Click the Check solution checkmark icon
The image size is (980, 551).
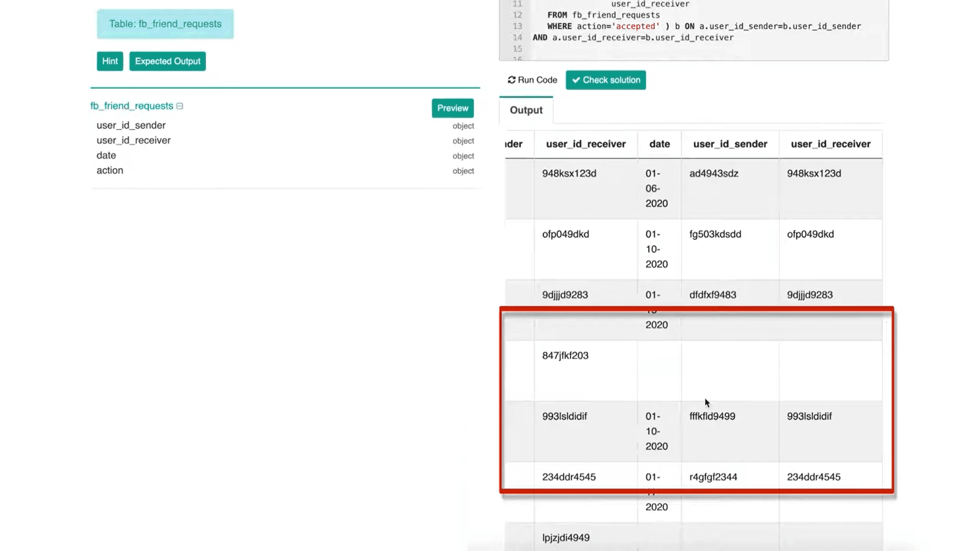pos(576,80)
